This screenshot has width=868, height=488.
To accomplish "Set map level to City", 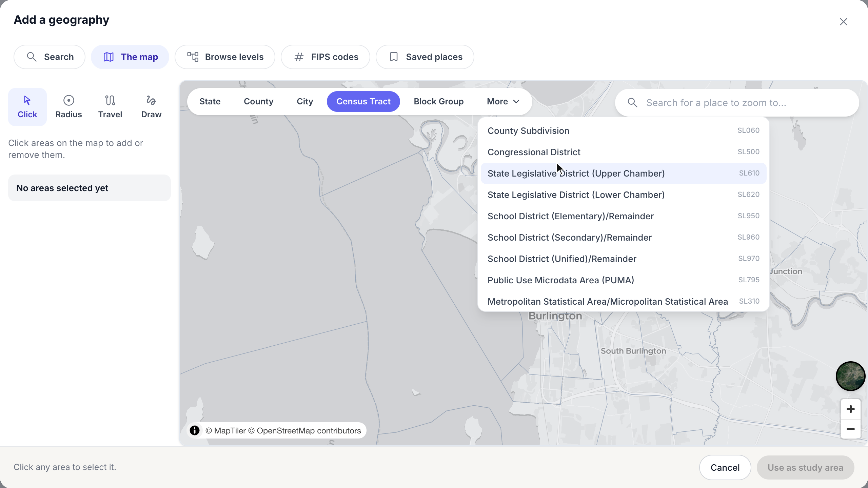I will click(305, 101).
